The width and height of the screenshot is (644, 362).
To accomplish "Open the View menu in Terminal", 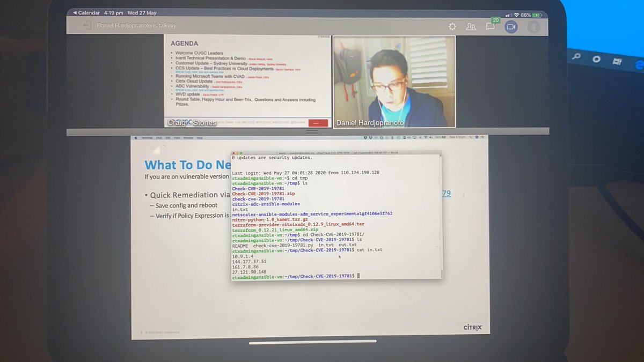I will coord(177,138).
